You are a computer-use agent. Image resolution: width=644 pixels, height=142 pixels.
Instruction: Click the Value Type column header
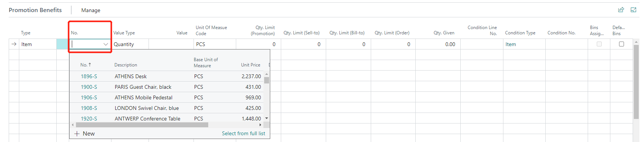click(x=124, y=33)
